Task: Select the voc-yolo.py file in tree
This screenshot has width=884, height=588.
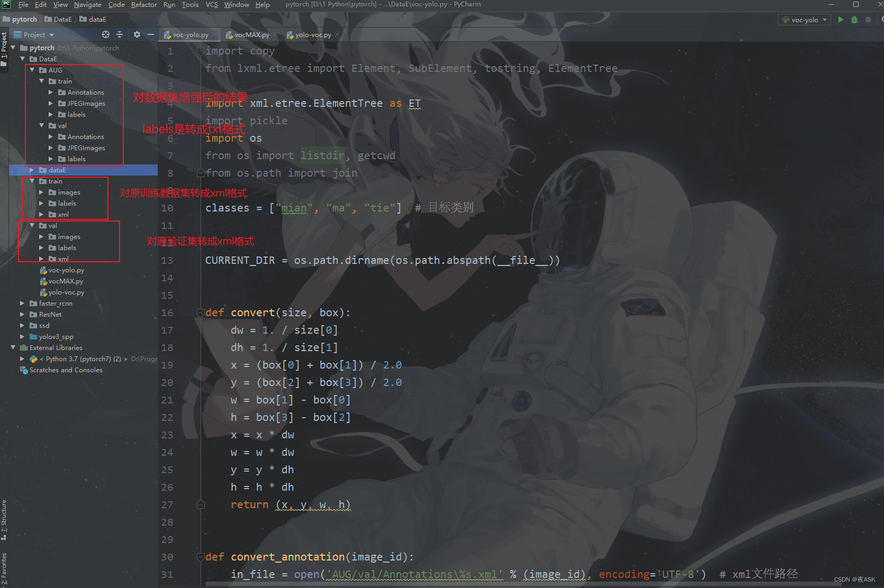Action: point(66,270)
